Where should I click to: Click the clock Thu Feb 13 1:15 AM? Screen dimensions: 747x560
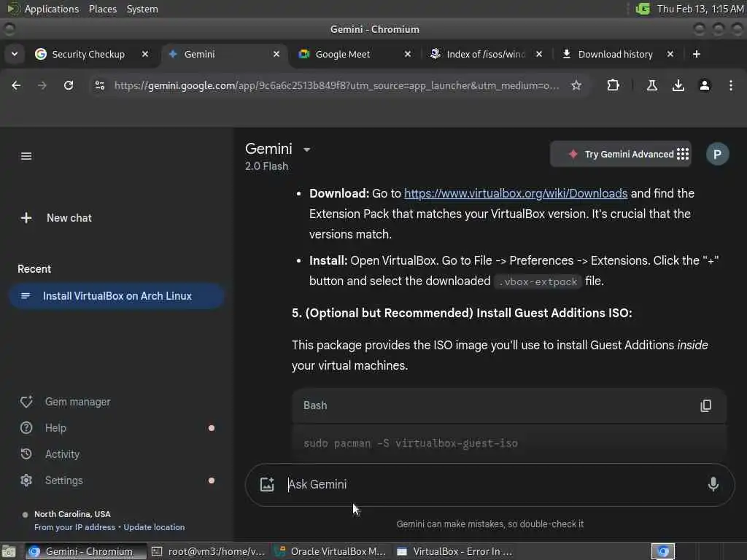click(x=700, y=9)
